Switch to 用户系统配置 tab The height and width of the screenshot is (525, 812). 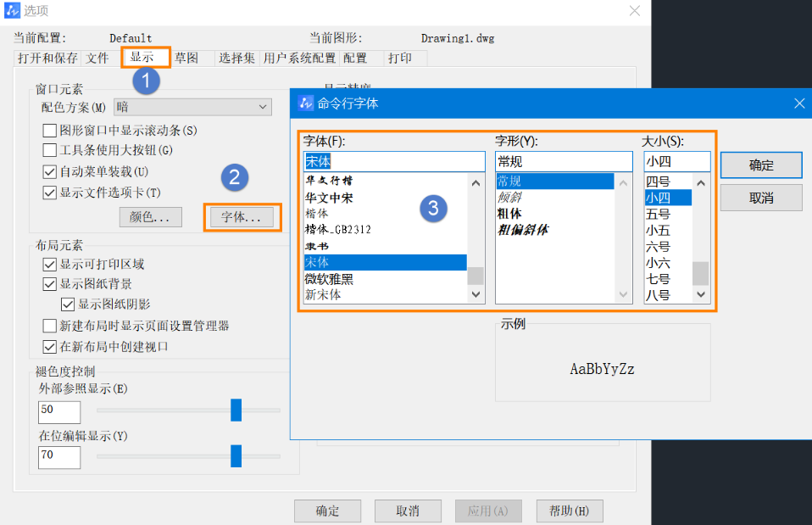coord(299,58)
